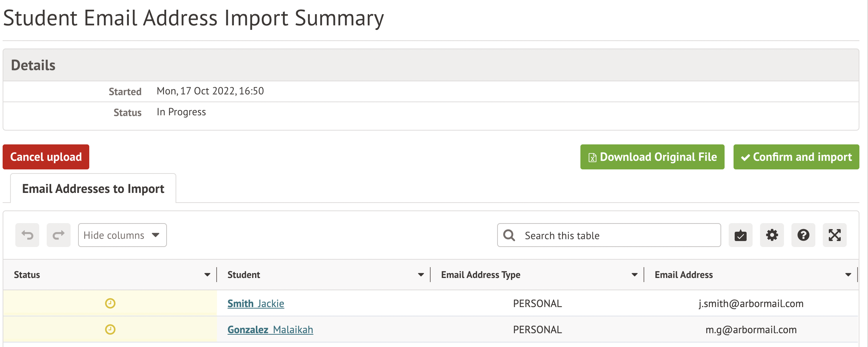Open the Hide columns dropdown

(122, 235)
